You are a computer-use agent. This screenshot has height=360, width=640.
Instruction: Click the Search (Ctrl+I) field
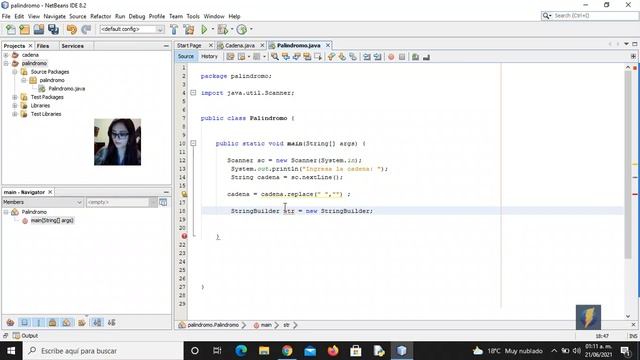click(590, 16)
